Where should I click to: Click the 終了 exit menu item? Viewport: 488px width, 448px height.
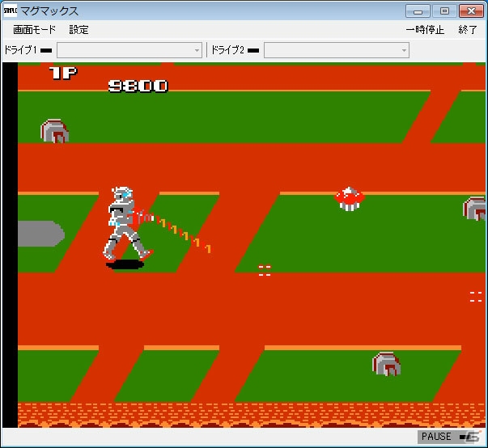click(468, 30)
